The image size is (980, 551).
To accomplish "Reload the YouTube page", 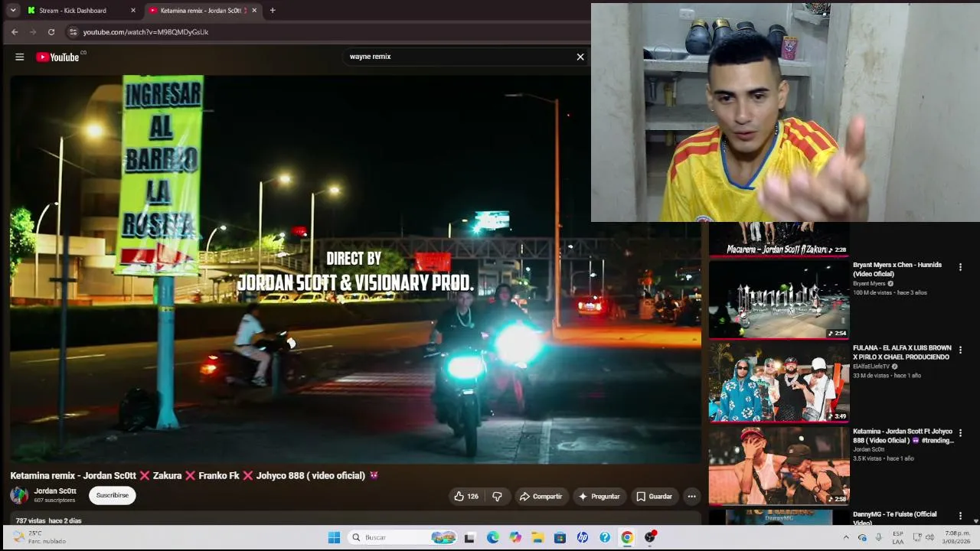I will pos(51,32).
